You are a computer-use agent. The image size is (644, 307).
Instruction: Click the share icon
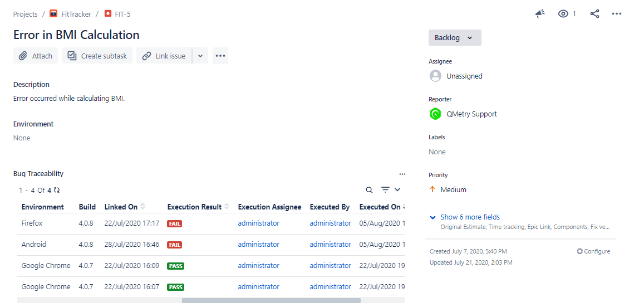pyautogui.click(x=594, y=14)
